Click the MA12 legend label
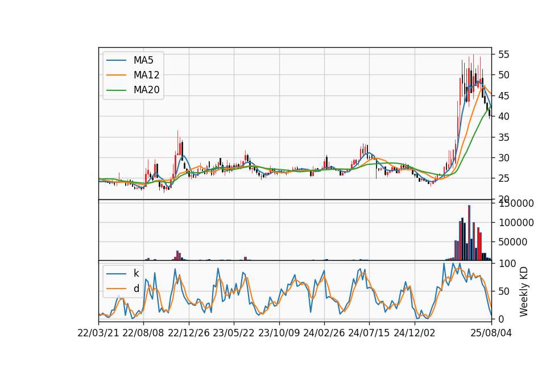Image resolution: width=546 pixels, height=392 pixels. (x=146, y=75)
